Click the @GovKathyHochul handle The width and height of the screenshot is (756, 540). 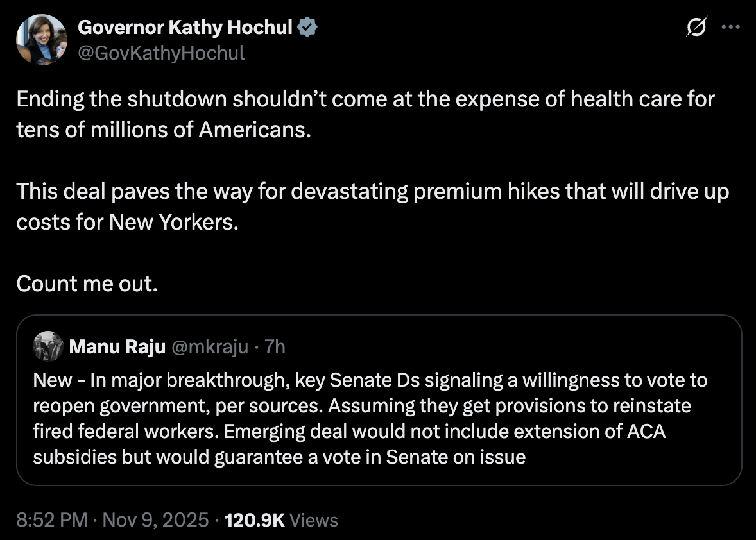coord(161,52)
